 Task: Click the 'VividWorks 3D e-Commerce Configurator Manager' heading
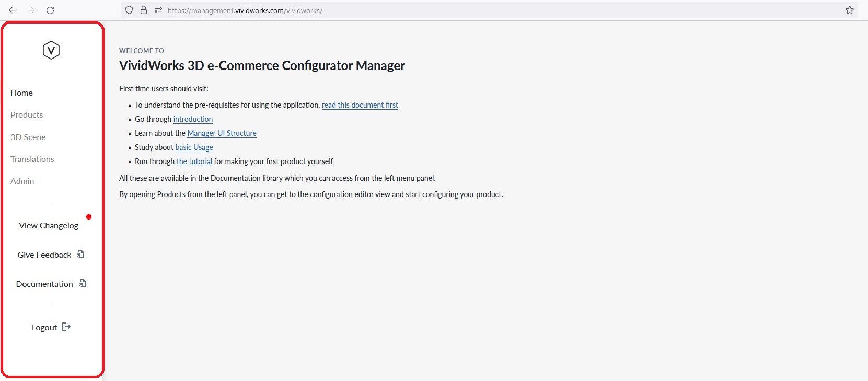262,65
